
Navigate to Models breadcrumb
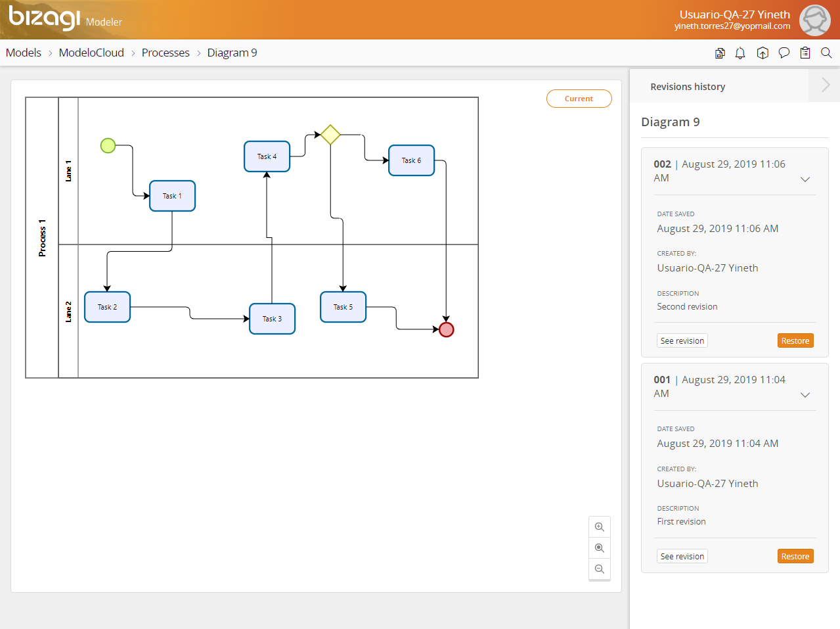[x=24, y=53]
